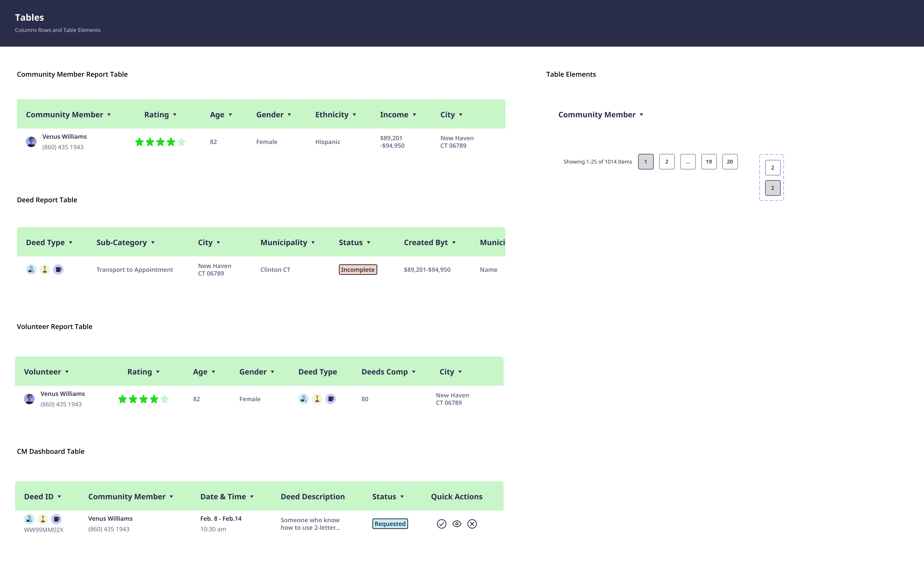Screen dimensions: 924x585
Task: Click the Requested status badge
Action: [390, 524]
